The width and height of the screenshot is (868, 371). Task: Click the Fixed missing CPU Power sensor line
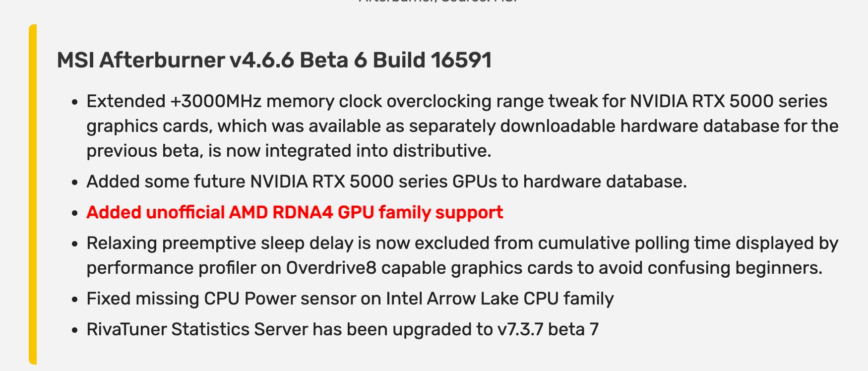[x=350, y=299]
